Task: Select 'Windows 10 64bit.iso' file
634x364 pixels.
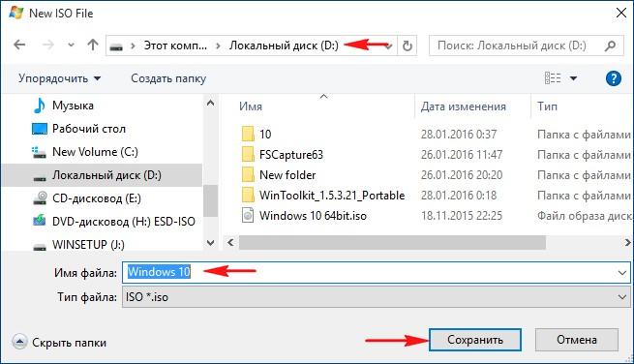Action: [313, 216]
